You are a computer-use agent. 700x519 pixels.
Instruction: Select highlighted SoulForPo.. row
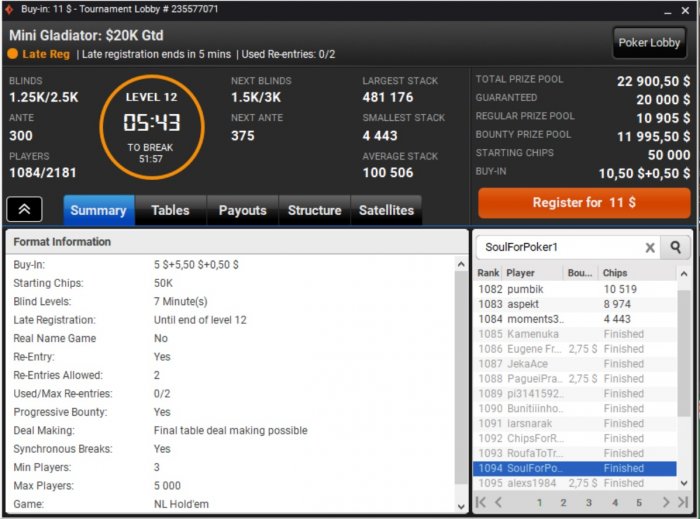(575, 468)
